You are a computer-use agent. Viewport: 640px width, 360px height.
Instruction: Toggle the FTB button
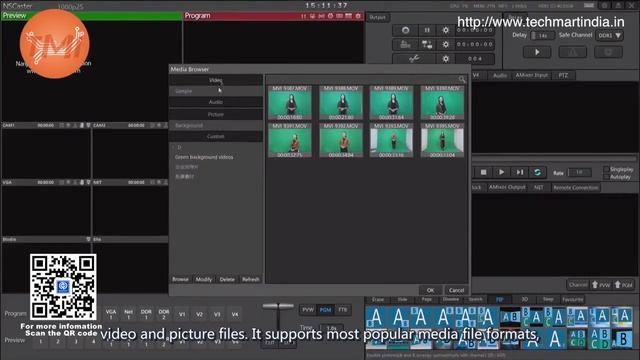coord(342,310)
